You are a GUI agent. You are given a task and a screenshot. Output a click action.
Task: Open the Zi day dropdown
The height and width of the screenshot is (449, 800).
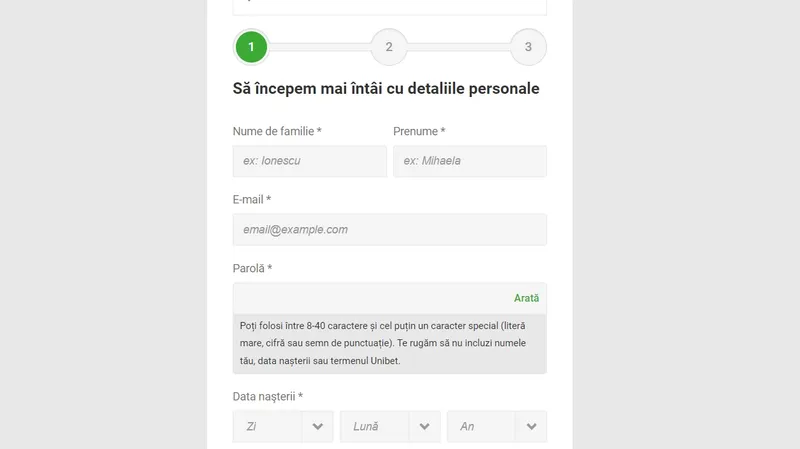click(x=283, y=427)
